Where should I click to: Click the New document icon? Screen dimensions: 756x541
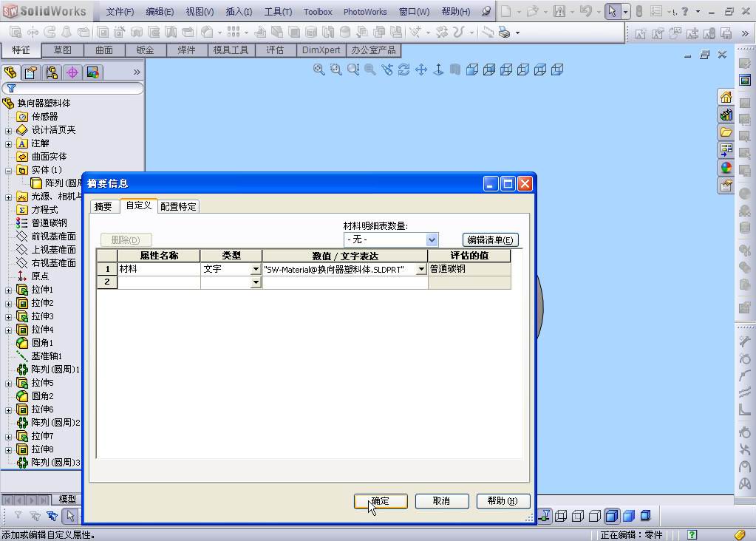point(505,11)
